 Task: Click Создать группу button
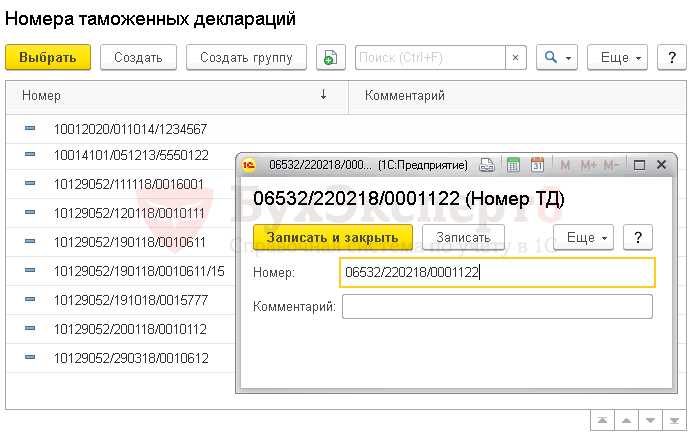(x=246, y=57)
